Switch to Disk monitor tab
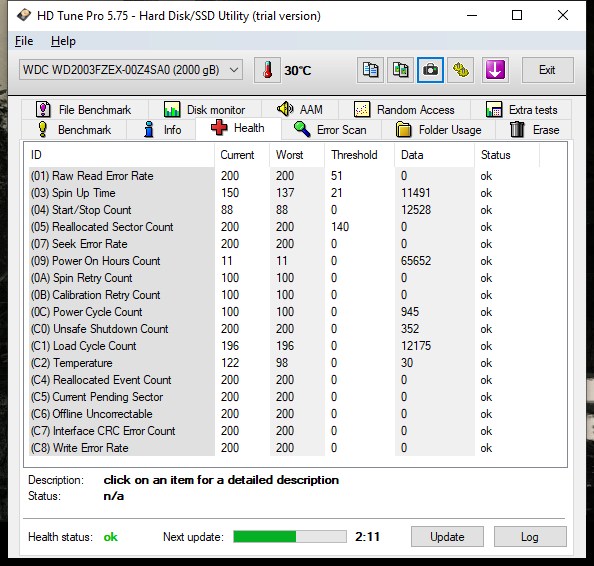This screenshot has height=566, width=594. [205, 110]
